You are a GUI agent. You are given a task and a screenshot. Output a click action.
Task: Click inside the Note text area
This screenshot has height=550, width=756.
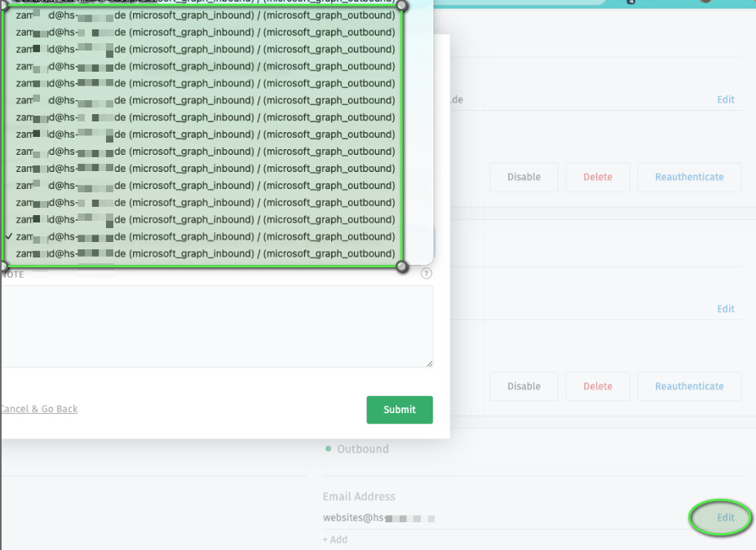(216, 326)
